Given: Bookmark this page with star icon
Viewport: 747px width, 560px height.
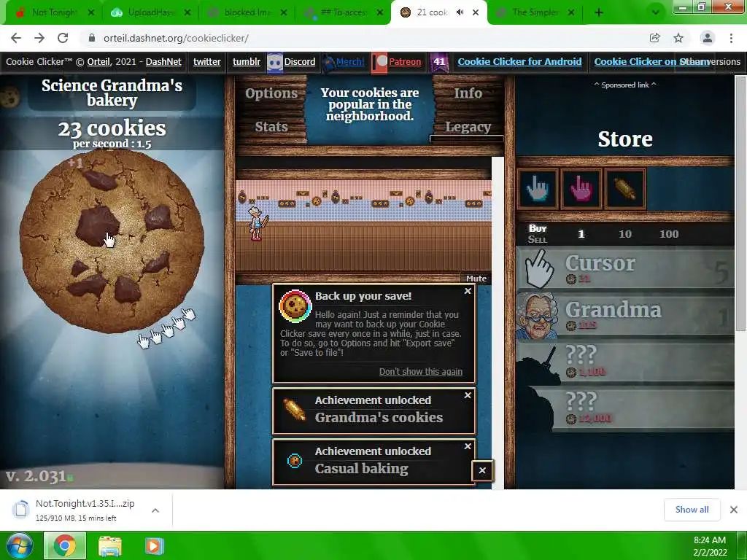Looking at the screenshot, I should click(678, 38).
